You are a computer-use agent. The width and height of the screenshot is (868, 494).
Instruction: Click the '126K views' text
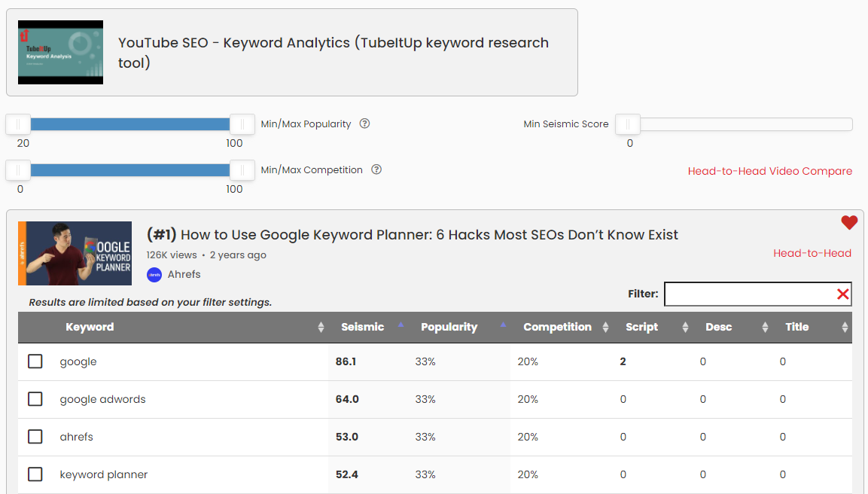172,255
